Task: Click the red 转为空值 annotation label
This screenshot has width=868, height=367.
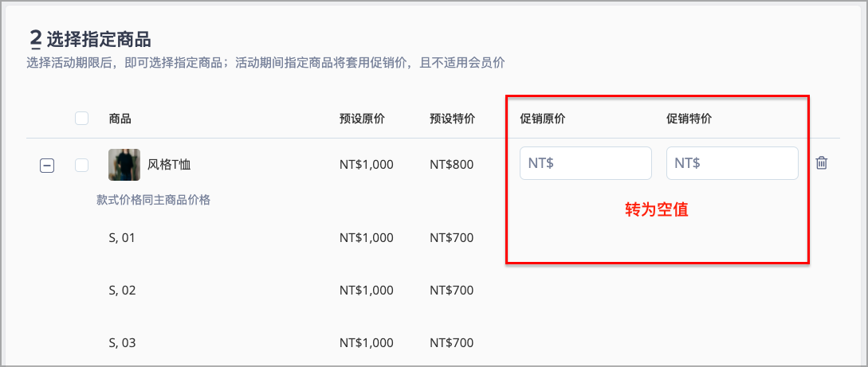Action: 657,210
